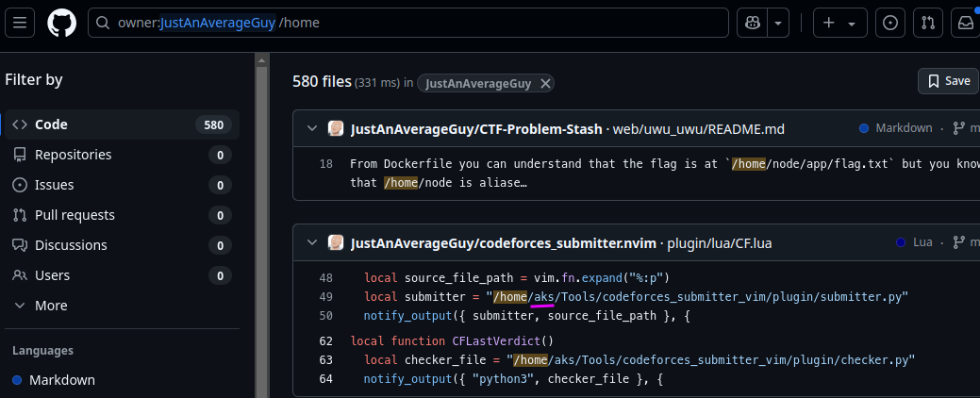Filter results by Issues
This screenshot has height=398, width=980.
(x=122, y=185)
